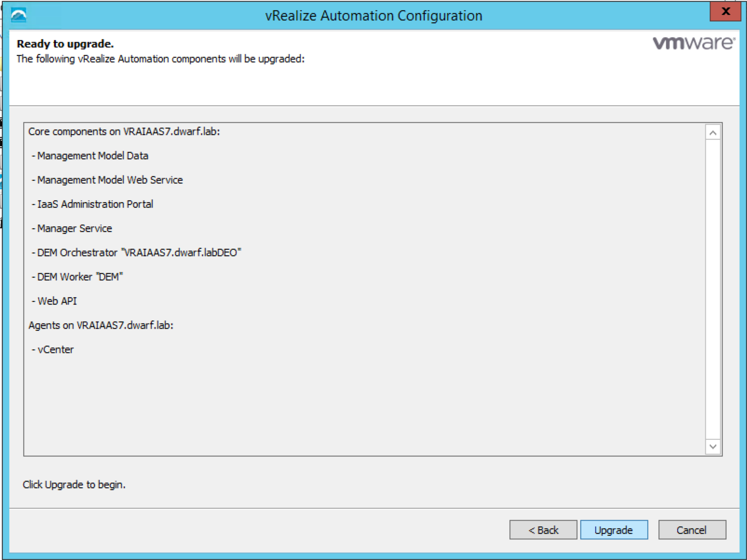The width and height of the screenshot is (747, 560).
Task: Select '- Manager Service' line
Action: point(72,228)
